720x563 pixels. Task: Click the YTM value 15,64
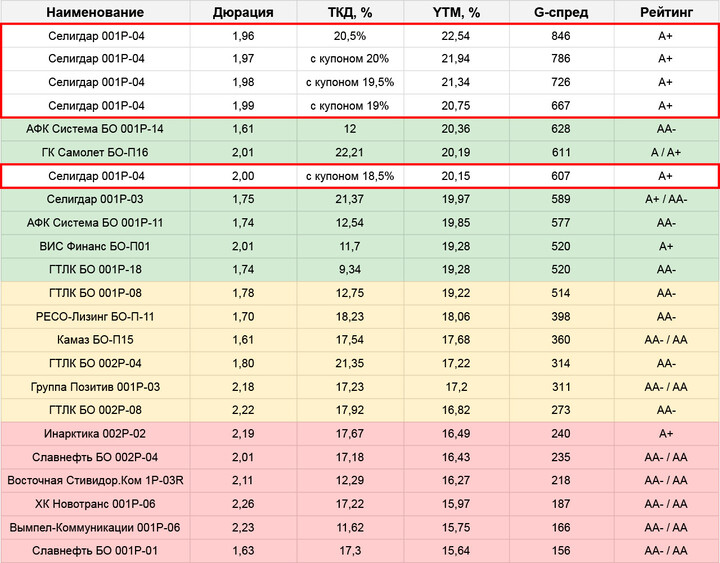[456, 551]
